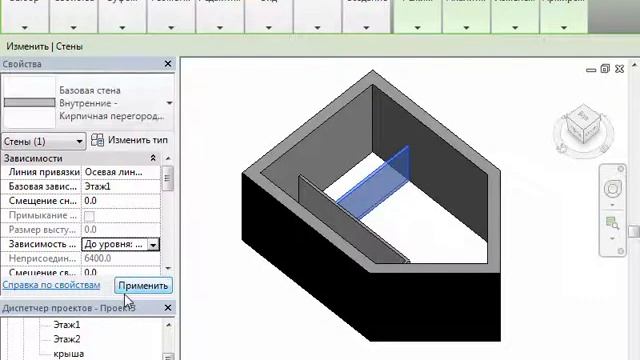The width and height of the screenshot is (640, 360).
Task: Open the Стены (1) filter dropdown
Action: (x=44, y=141)
